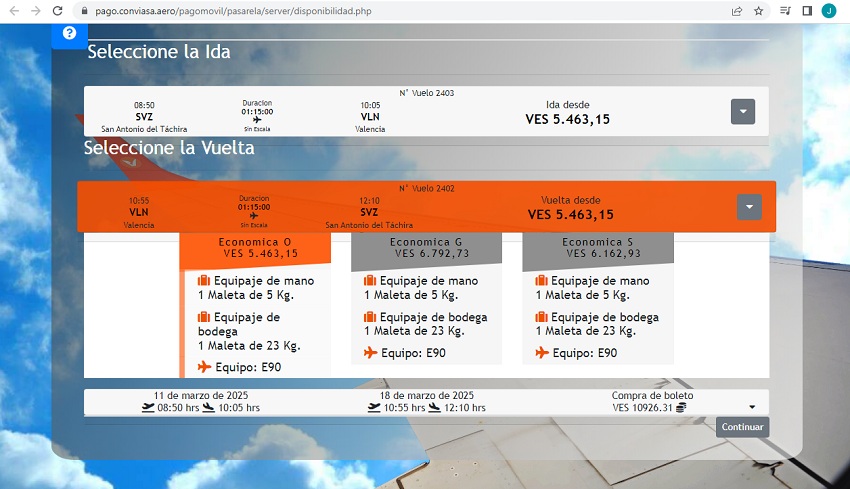Click the URL address bar

400,11
